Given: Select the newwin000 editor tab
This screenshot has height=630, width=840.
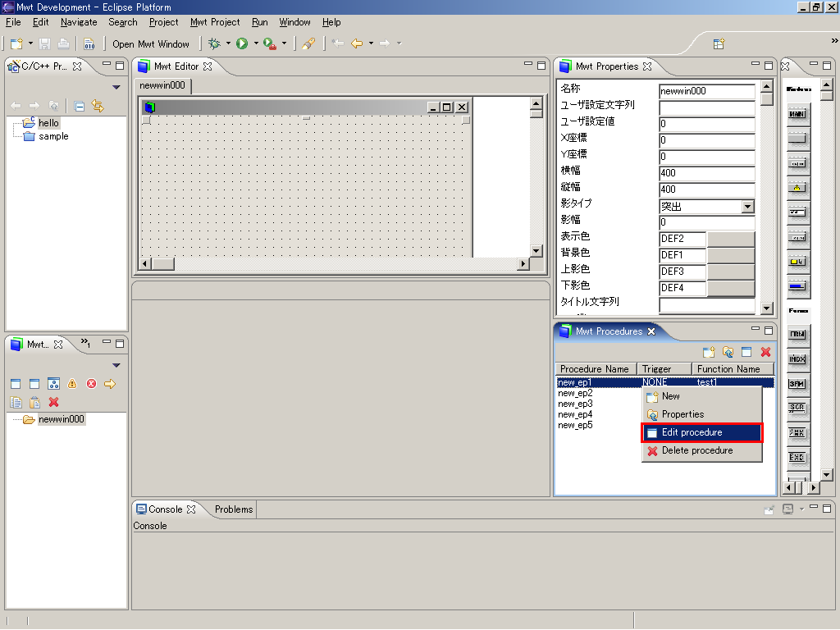Looking at the screenshot, I should point(162,85).
